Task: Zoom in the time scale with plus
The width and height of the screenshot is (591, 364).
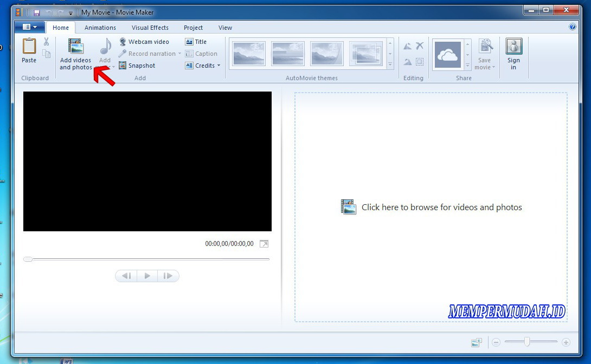Action: [566, 342]
